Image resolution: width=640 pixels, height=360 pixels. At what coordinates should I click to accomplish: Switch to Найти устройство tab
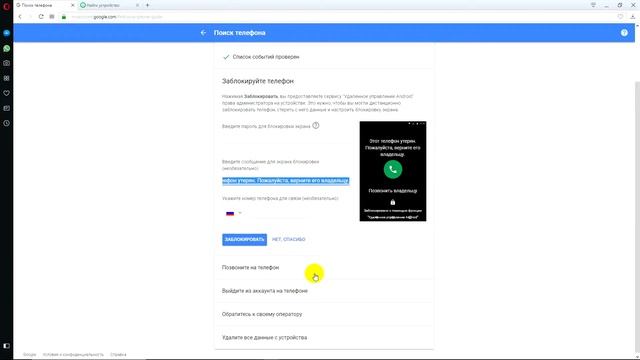tap(107, 5)
